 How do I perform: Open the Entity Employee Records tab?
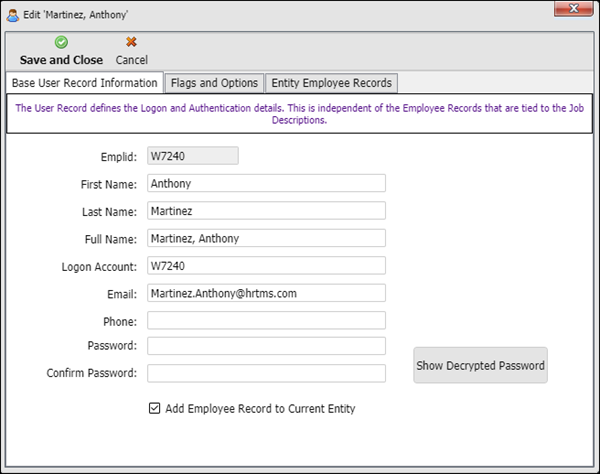pyautogui.click(x=331, y=83)
